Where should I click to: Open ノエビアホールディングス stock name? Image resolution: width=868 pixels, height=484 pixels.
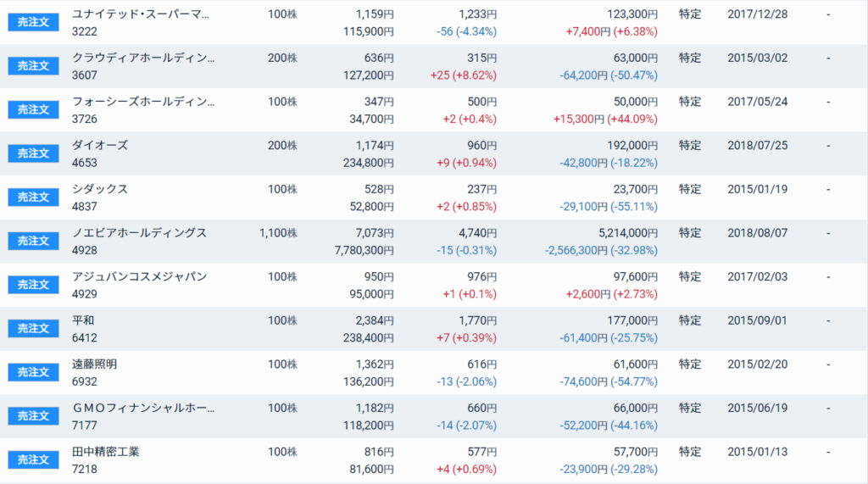pyautogui.click(x=139, y=232)
